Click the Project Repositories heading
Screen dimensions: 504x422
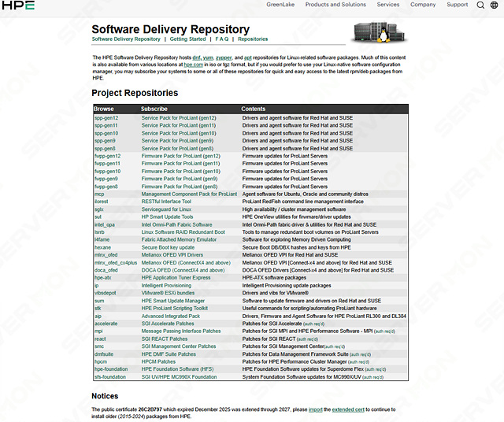tap(135, 93)
